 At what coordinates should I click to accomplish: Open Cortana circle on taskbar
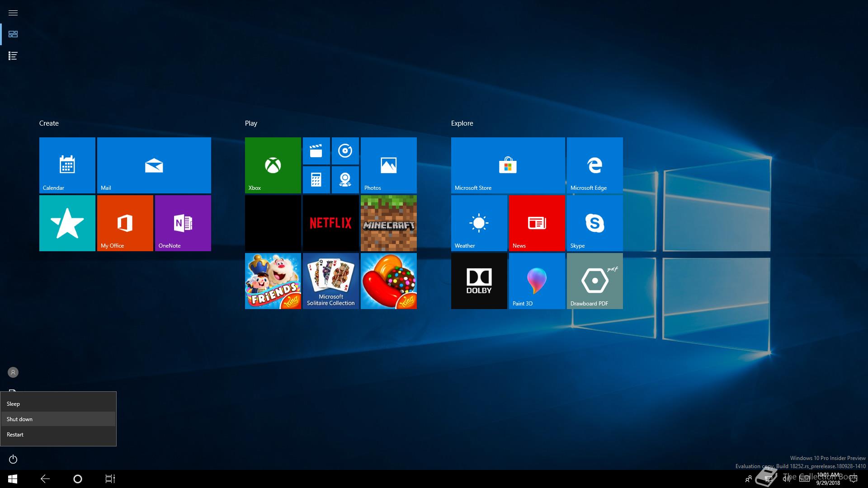point(77,479)
